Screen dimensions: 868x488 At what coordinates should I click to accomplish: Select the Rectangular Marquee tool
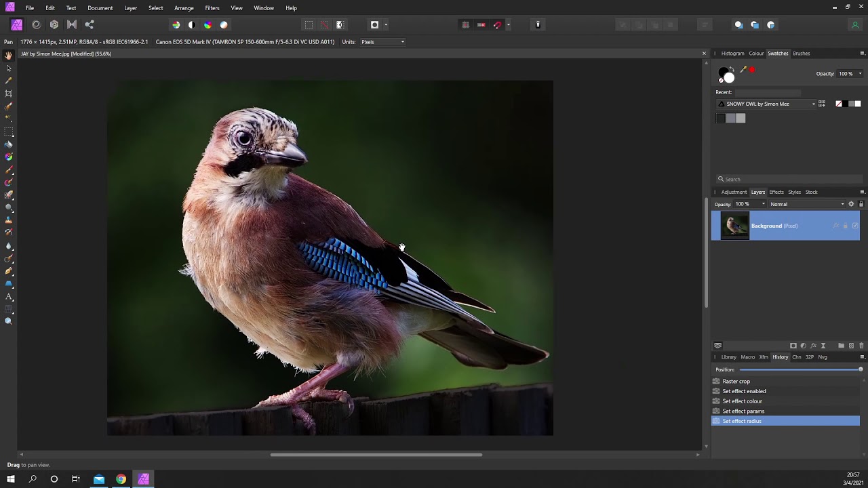tap(8, 131)
